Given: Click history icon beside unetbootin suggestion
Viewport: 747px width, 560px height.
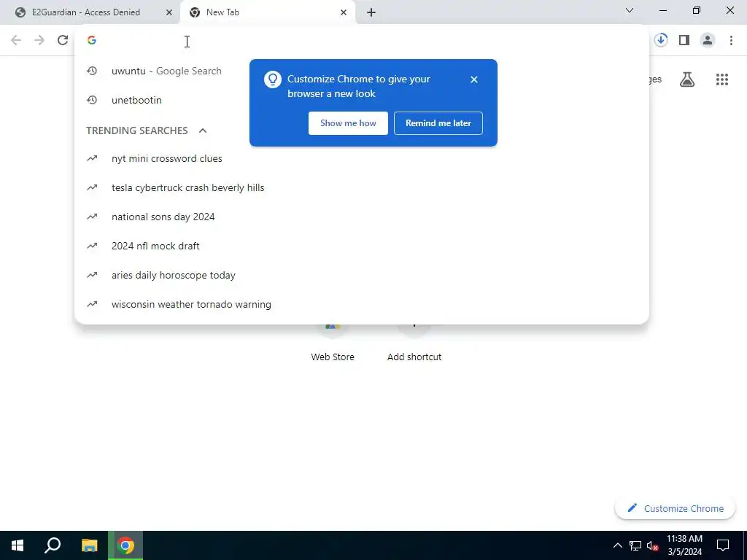Looking at the screenshot, I should (92, 100).
